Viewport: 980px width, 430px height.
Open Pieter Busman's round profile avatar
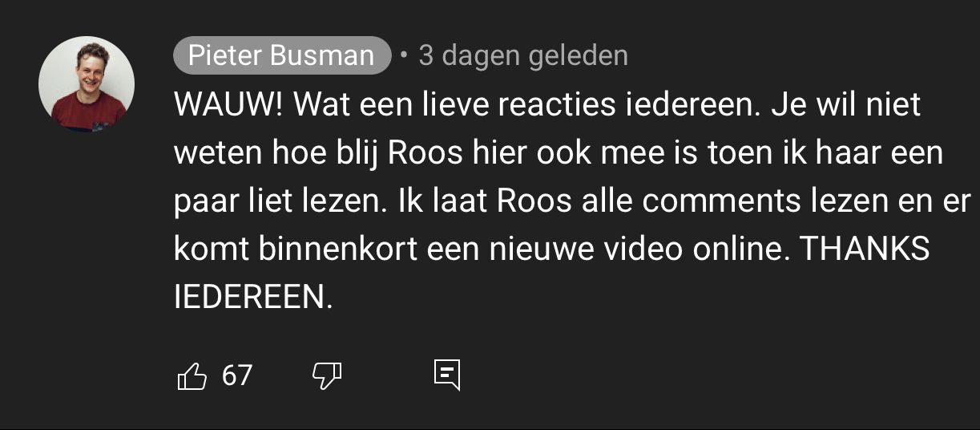pyautogui.click(x=87, y=83)
